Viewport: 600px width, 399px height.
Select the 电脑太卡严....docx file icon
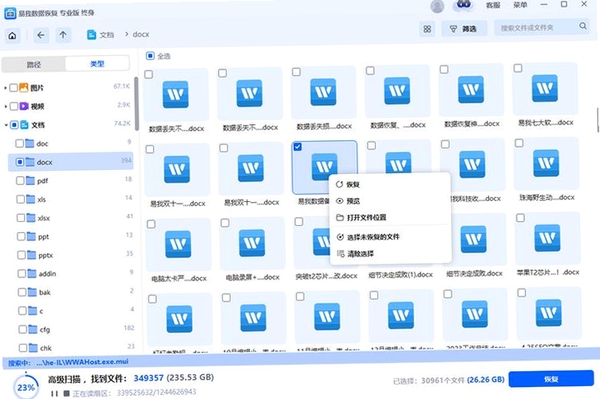click(x=178, y=244)
